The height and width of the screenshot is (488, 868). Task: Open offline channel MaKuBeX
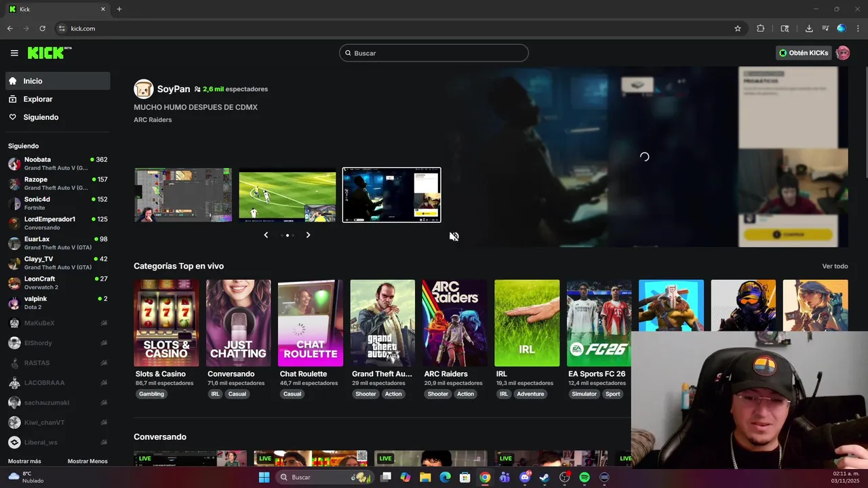(58, 323)
